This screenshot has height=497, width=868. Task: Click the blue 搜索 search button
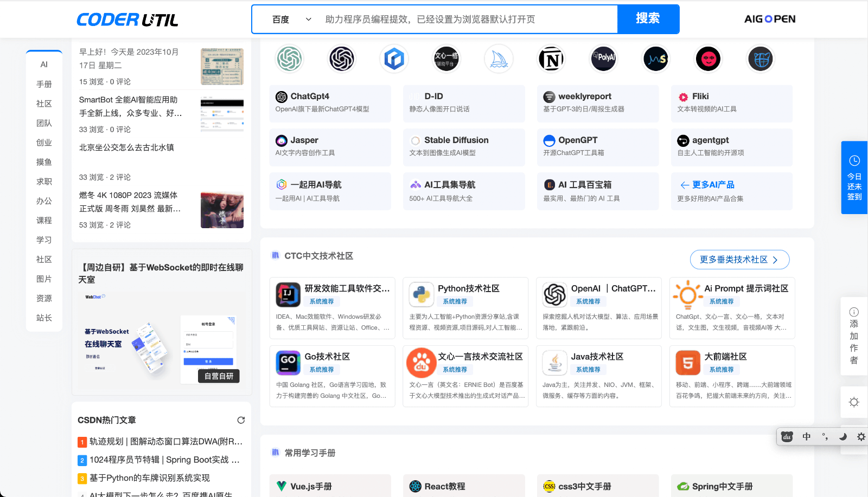click(648, 18)
